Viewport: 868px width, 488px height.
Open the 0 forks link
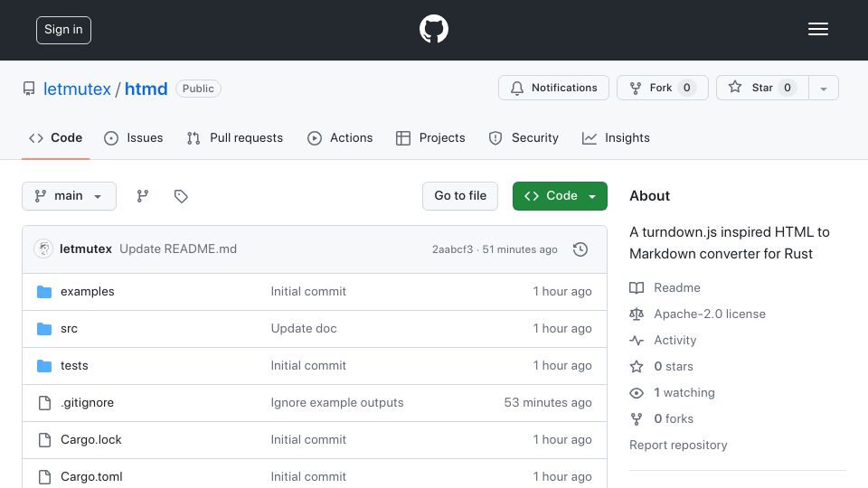pos(674,418)
